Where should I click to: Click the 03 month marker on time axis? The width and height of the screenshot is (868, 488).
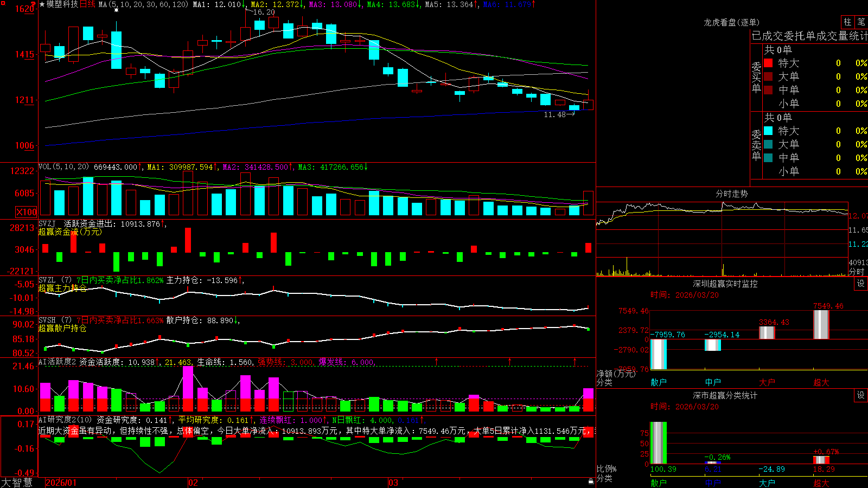coord(393,483)
